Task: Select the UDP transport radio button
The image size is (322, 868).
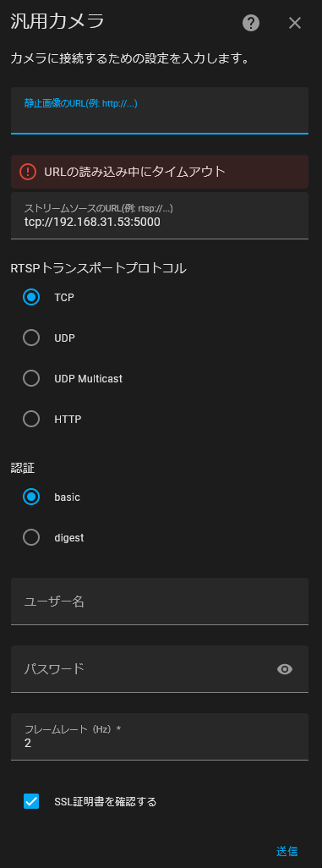Action: [x=31, y=338]
